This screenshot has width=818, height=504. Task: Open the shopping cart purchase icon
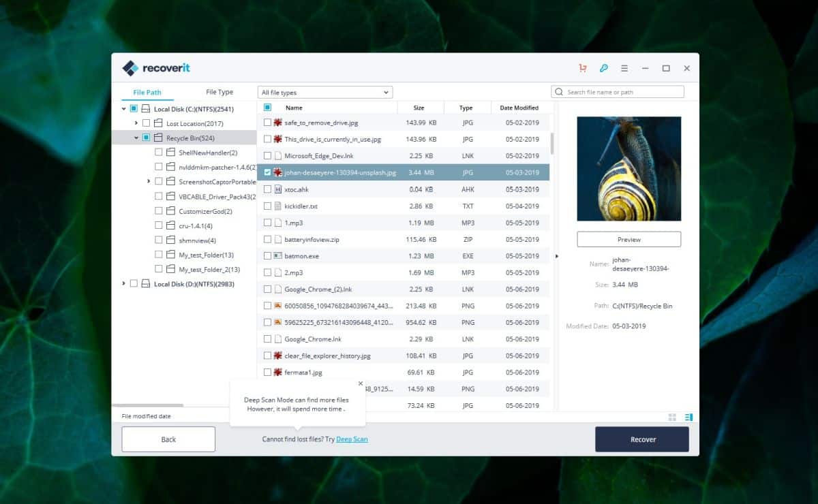[582, 68]
